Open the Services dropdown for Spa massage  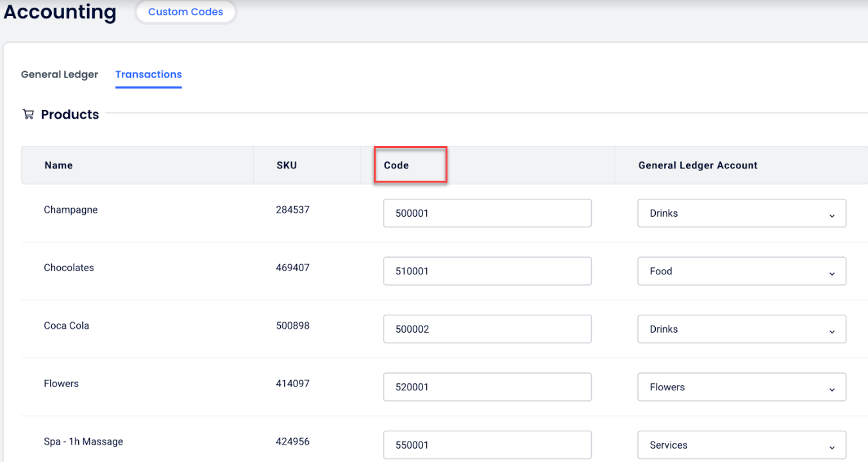(742, 445)
